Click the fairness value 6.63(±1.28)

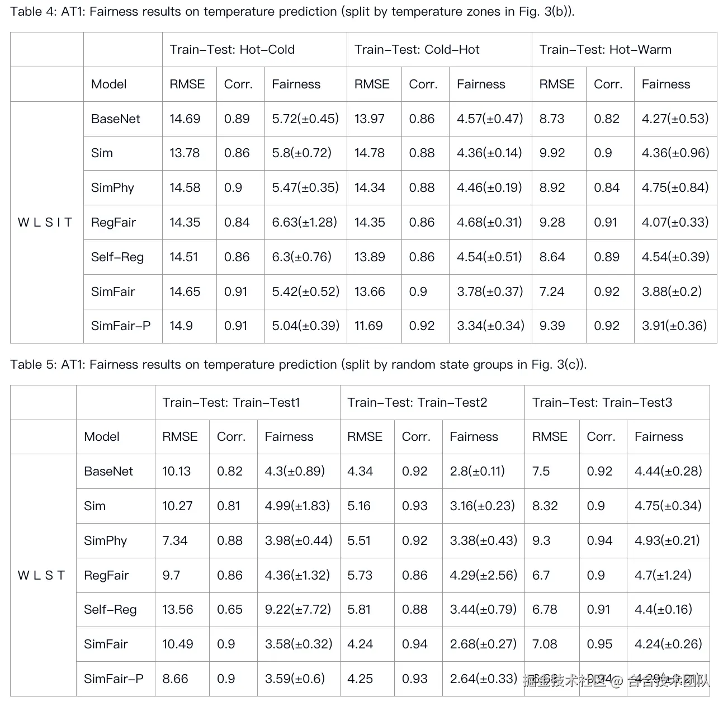[304, 223]
